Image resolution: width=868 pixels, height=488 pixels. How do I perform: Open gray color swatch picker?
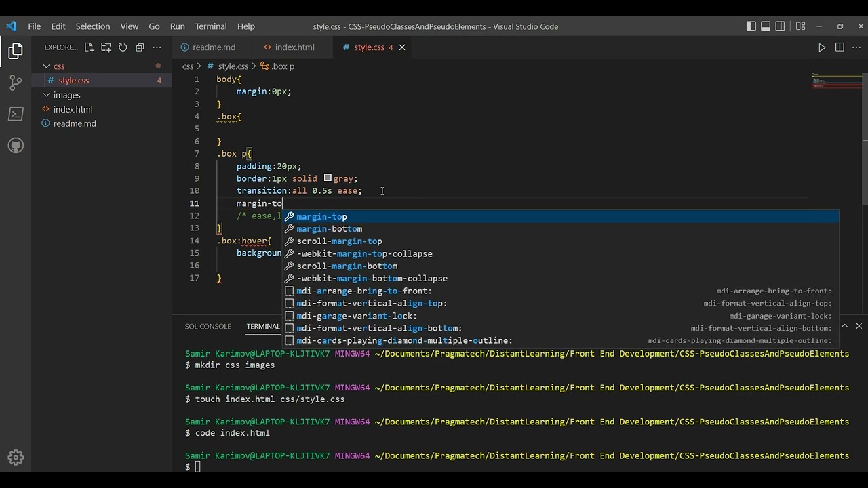[328, 178]
